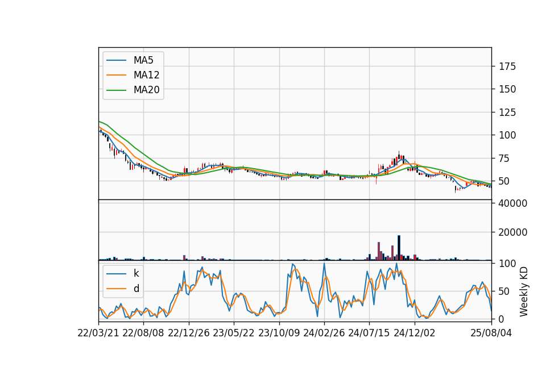Click the orange MA12 legend line sample

116,75
